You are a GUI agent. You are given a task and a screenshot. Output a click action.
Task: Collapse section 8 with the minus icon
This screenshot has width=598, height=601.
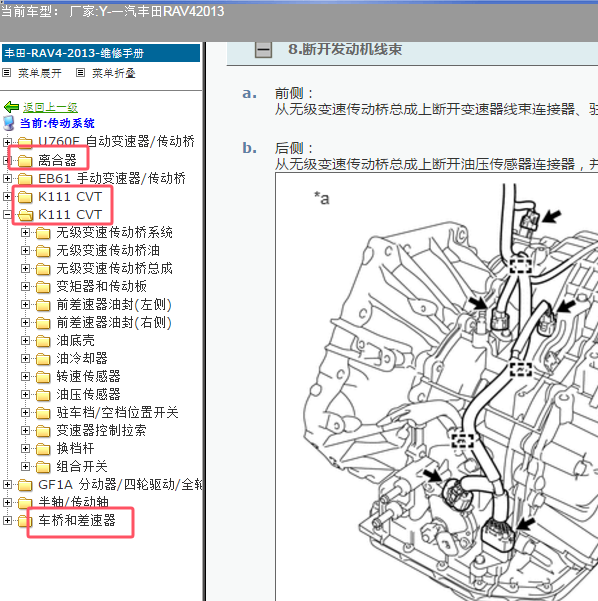[x=263, y=50]
